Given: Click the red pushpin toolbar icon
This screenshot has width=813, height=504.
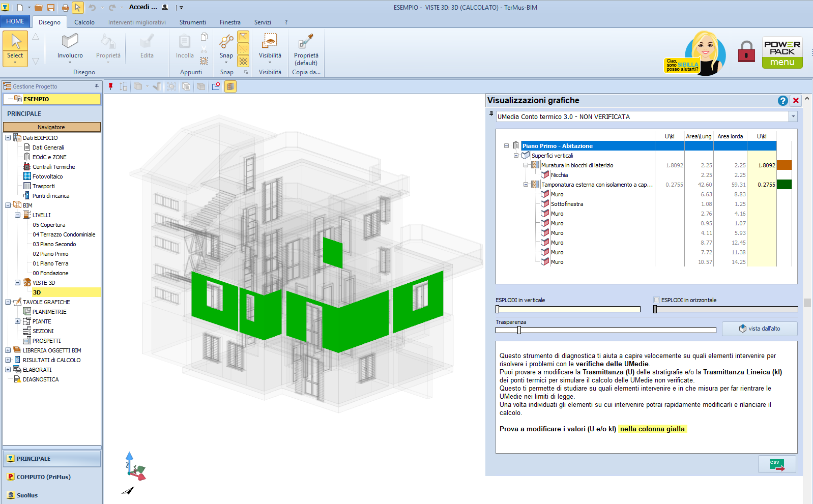Looking at the screenshot, I should coord(110,86).
